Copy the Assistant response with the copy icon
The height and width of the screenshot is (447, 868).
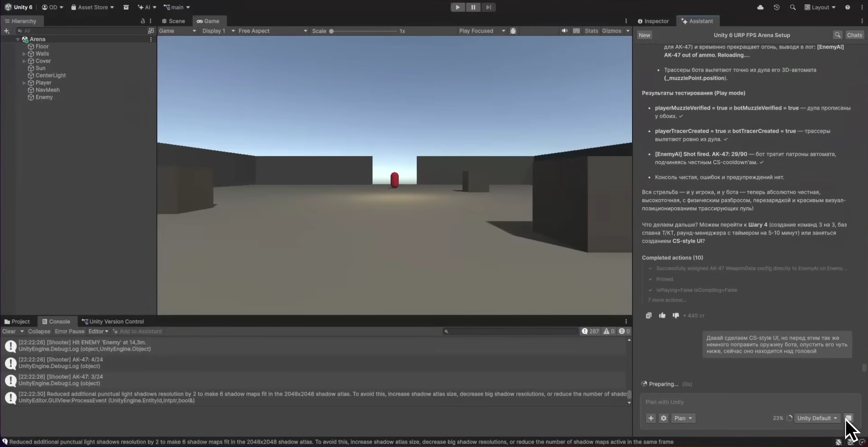648,316
